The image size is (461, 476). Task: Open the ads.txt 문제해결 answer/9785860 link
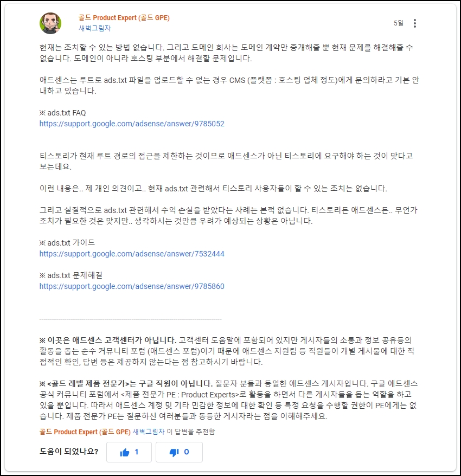coord(132,286)
